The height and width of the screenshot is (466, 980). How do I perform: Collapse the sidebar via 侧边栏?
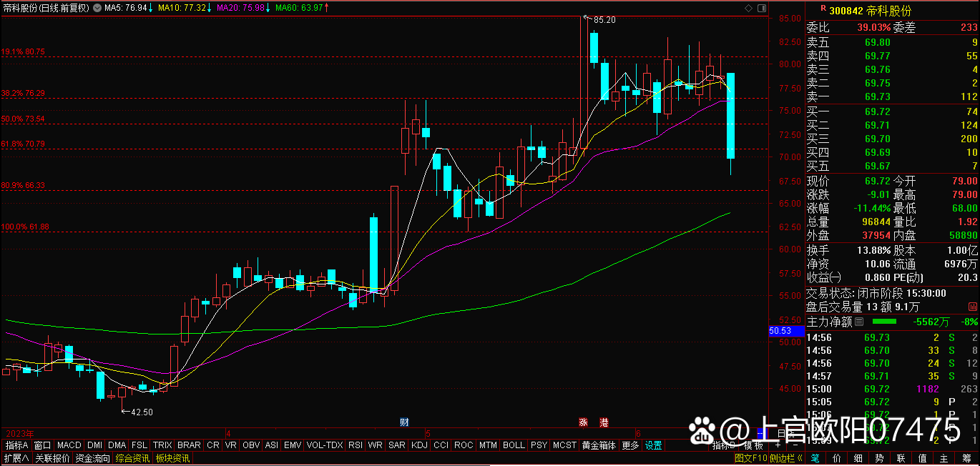pos(783,458)
